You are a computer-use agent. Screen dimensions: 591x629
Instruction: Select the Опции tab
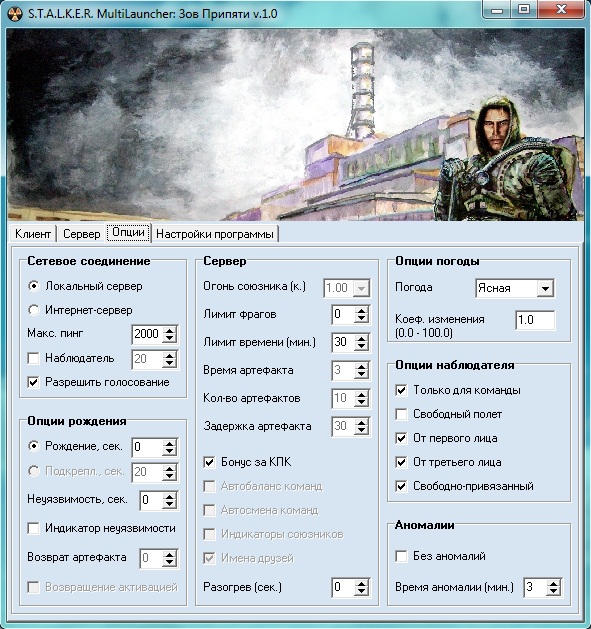tap(128, 233)
